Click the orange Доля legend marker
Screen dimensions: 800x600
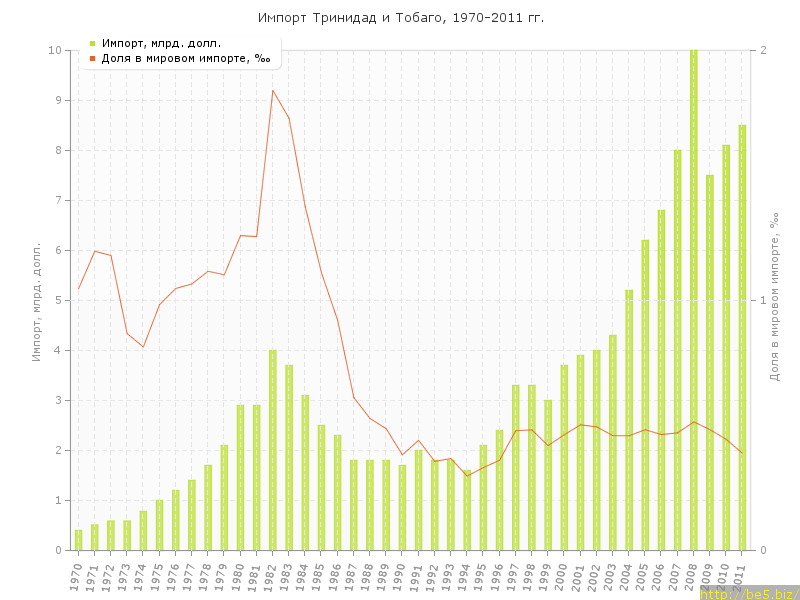(x=92, y=59)
